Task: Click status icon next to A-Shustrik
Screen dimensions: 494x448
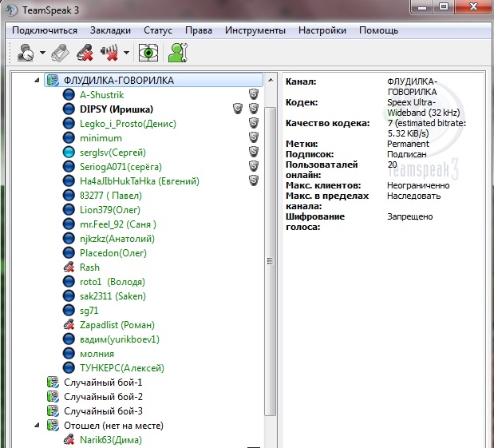Action: point(69,94)
